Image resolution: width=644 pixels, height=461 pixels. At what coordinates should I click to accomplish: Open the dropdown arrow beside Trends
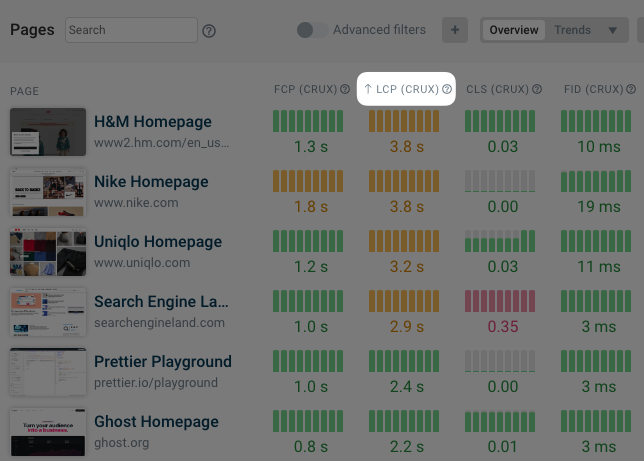click(x=612, y=30)
